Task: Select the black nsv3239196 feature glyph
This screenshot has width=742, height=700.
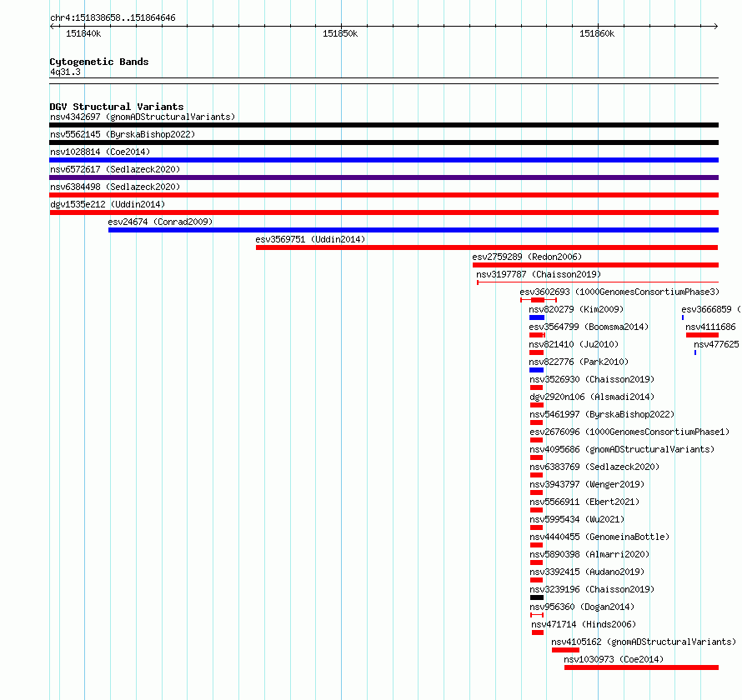Action: point(537,597)
